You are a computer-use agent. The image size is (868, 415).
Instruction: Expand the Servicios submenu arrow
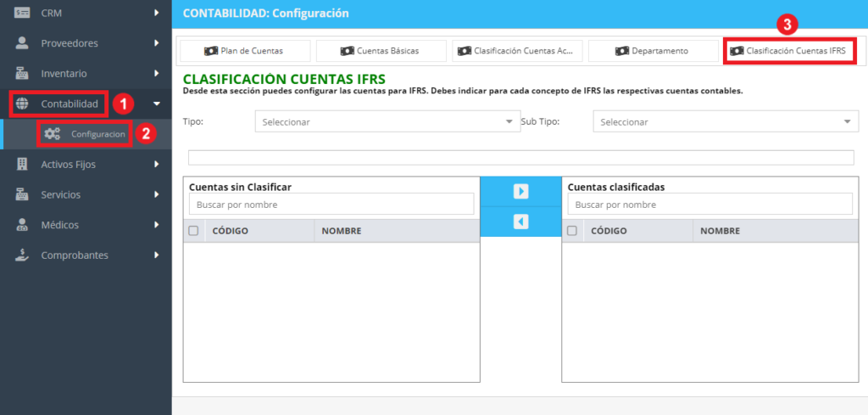pos(157,194)
